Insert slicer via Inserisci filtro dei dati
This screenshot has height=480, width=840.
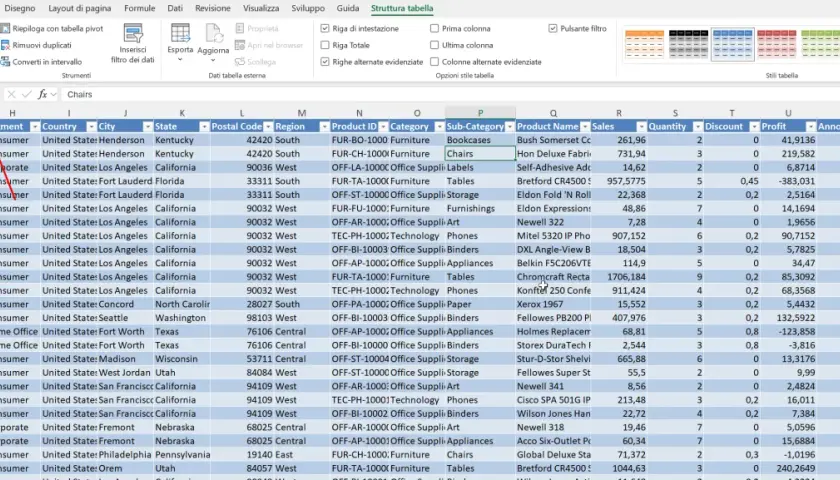132,43
